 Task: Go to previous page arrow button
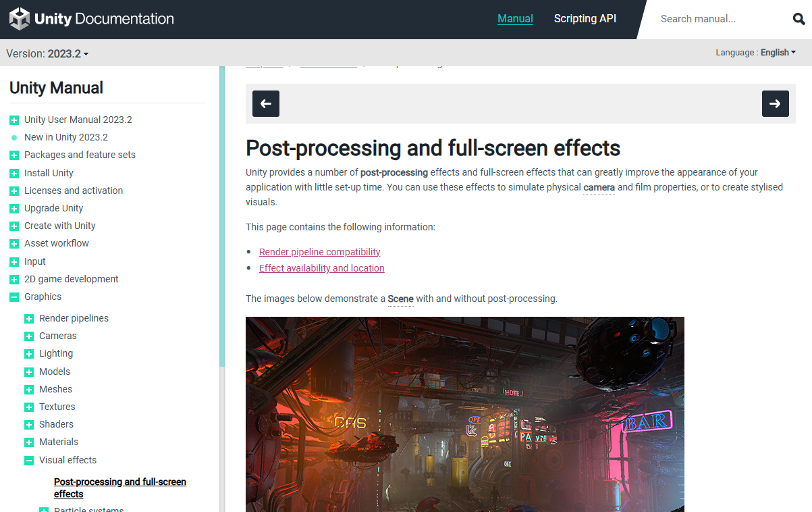[x=266, y=103]
